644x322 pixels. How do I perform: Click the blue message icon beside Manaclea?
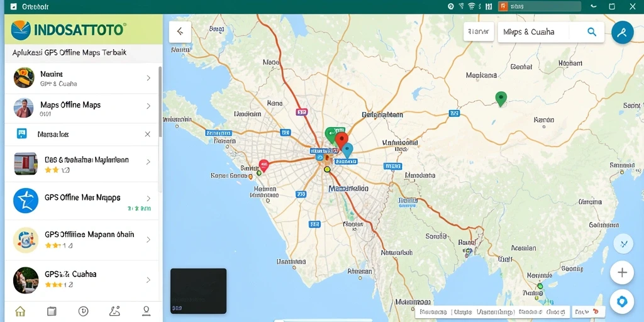tap(21, 133)
